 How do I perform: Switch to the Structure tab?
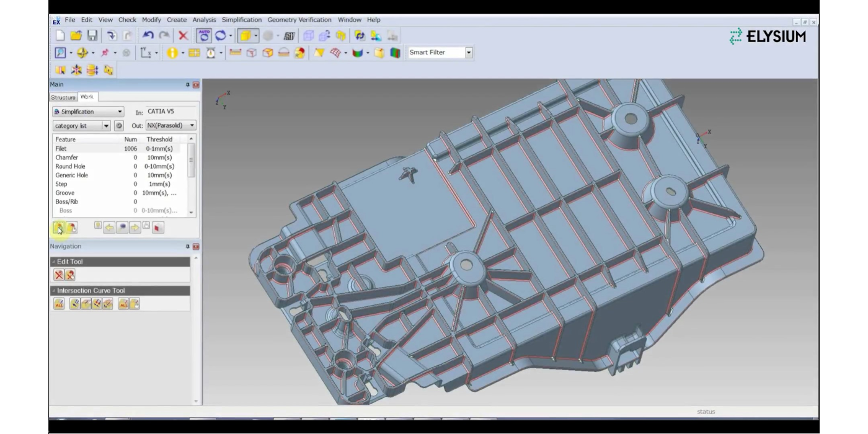point(63,97)
